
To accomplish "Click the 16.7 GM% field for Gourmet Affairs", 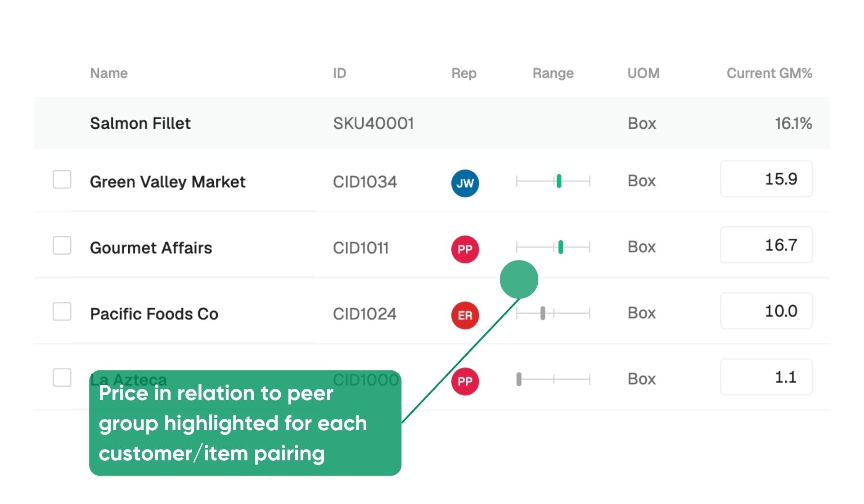I will click(766, 245).
